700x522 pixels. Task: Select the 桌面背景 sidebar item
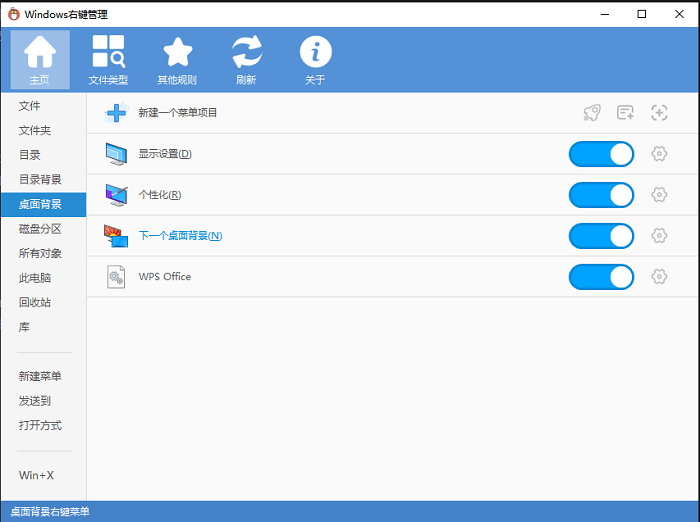43,205
